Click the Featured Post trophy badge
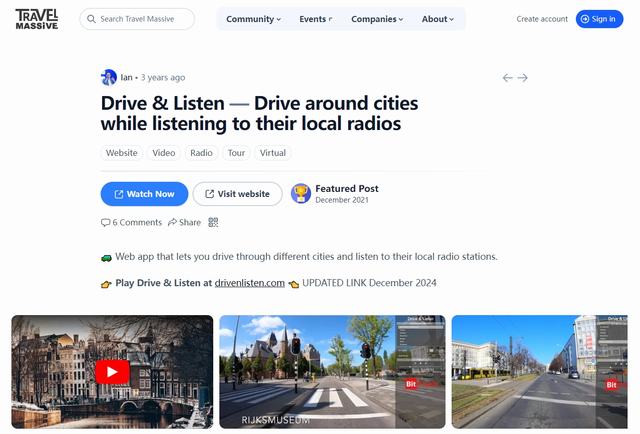The height and width of the screenshot is (434, 640). [x=301, y=193]
